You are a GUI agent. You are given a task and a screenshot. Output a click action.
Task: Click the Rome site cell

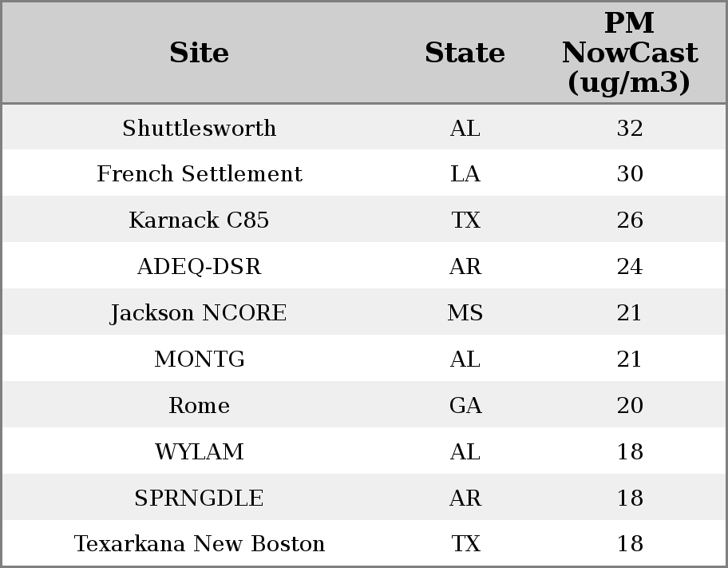click(x=200, y=406)
